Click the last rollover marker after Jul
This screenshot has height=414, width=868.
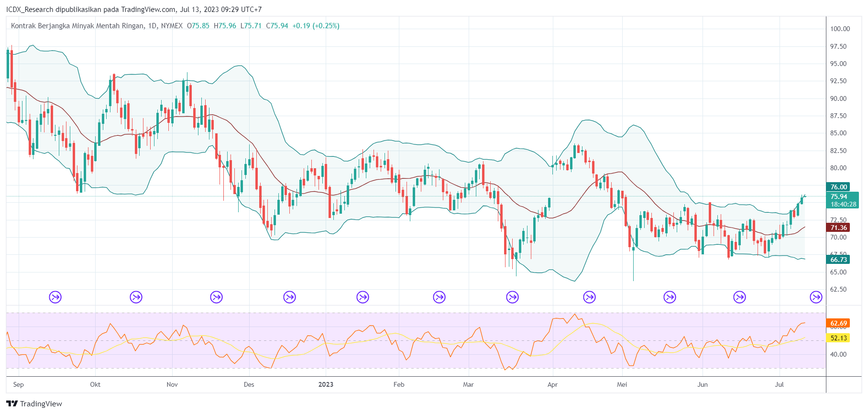[816, 297]
